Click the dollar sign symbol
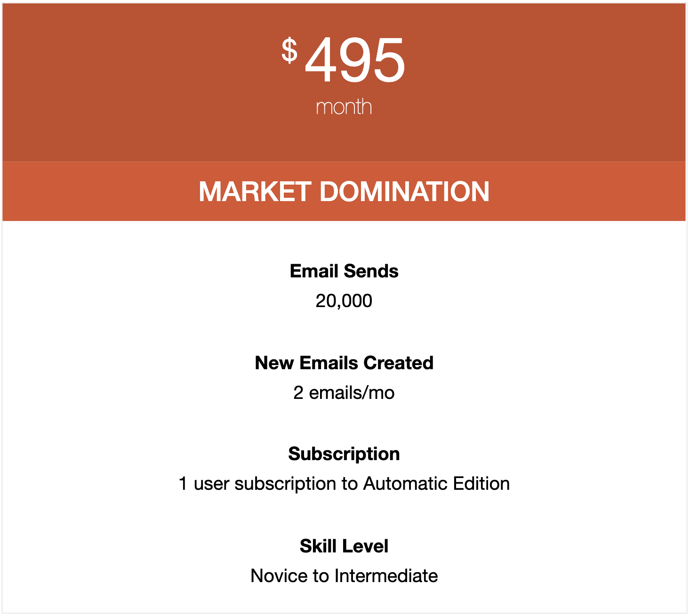690x616 pixels. 289,51
